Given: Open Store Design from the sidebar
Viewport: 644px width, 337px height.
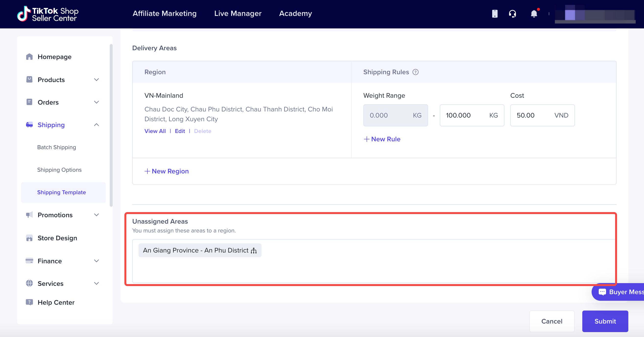Looking at the screenshot, I should pos(57,238).
